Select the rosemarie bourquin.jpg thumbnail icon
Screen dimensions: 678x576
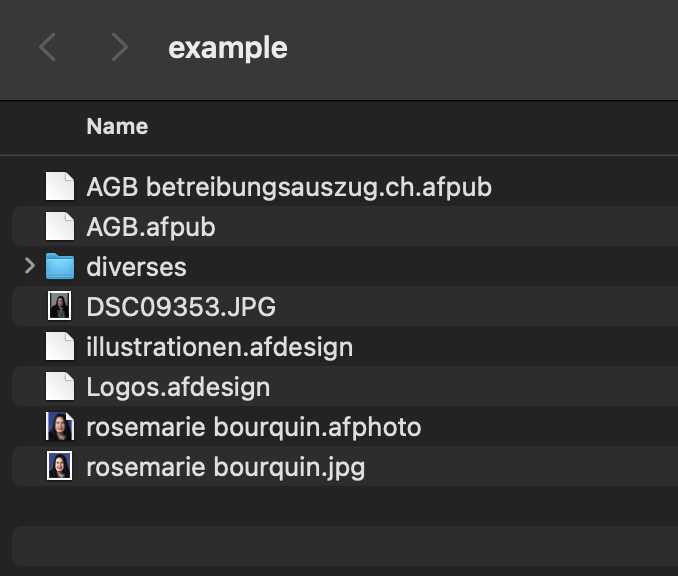[x=60, y=466]
